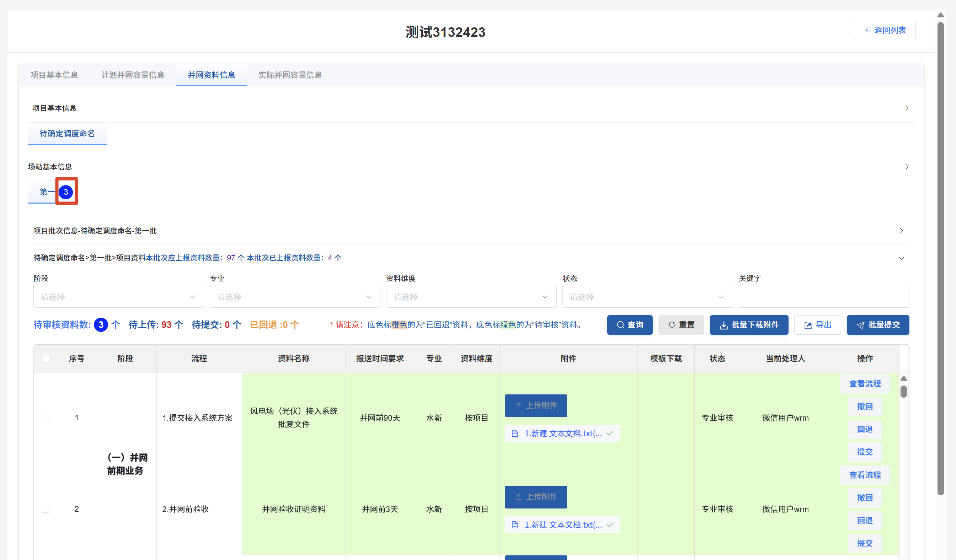This screenshot has width=956, height=560.
Task: Click the 当前处理人 column header
Action: pos(785,359)
